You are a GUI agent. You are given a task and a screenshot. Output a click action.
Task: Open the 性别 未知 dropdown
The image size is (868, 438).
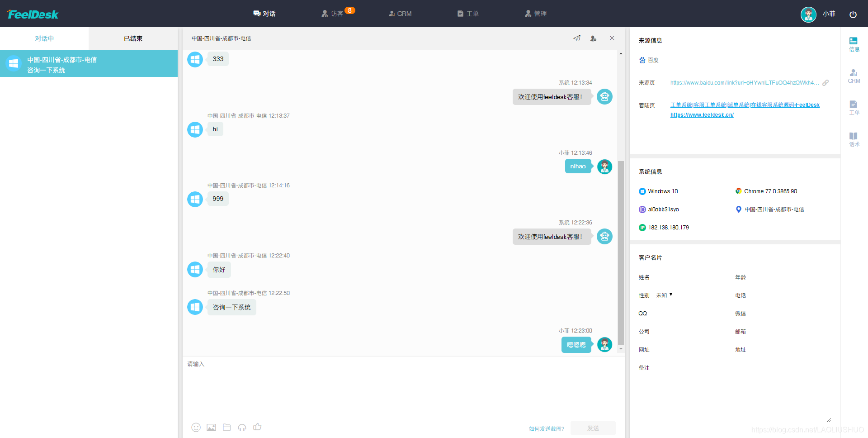[664, 295]
